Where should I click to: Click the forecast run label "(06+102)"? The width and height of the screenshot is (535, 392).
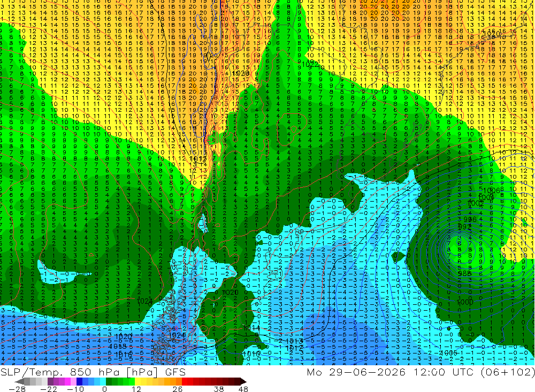coord(508,372)
